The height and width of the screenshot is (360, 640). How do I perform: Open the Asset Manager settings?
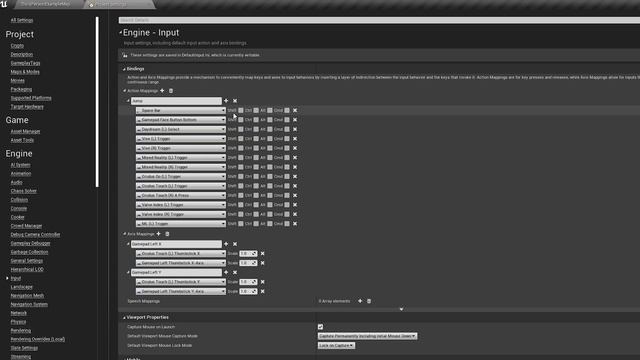[x=25, y=131]
